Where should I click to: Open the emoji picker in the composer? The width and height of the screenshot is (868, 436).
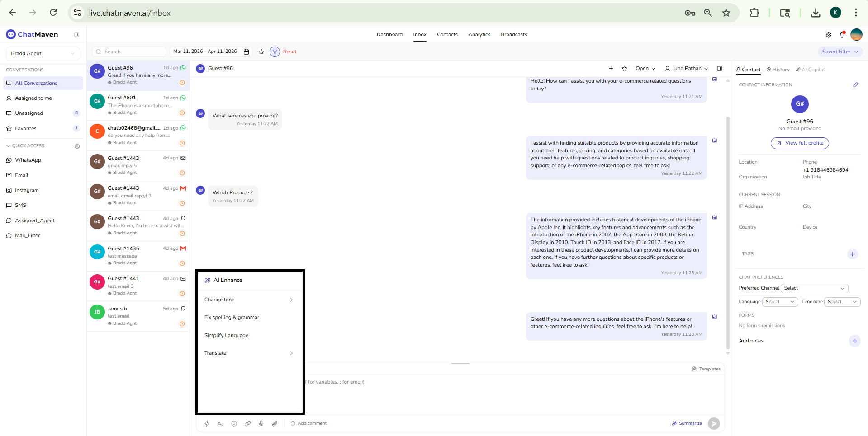(234, 424)
